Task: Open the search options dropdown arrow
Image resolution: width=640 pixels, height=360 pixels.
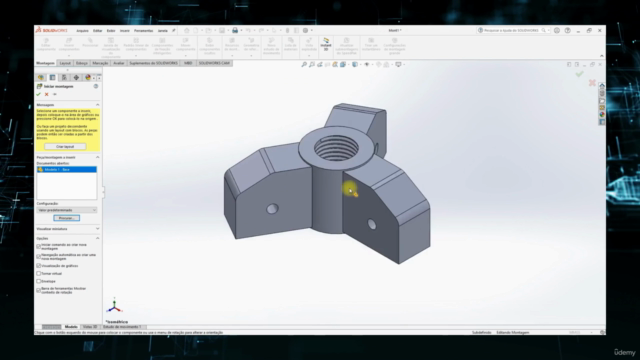Action: tap(548, 31)
